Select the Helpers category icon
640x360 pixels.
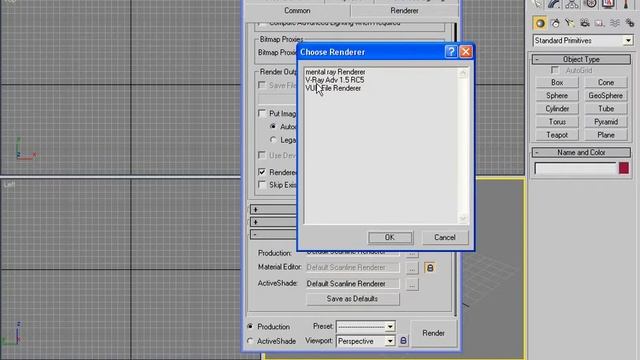click(599, 23)
